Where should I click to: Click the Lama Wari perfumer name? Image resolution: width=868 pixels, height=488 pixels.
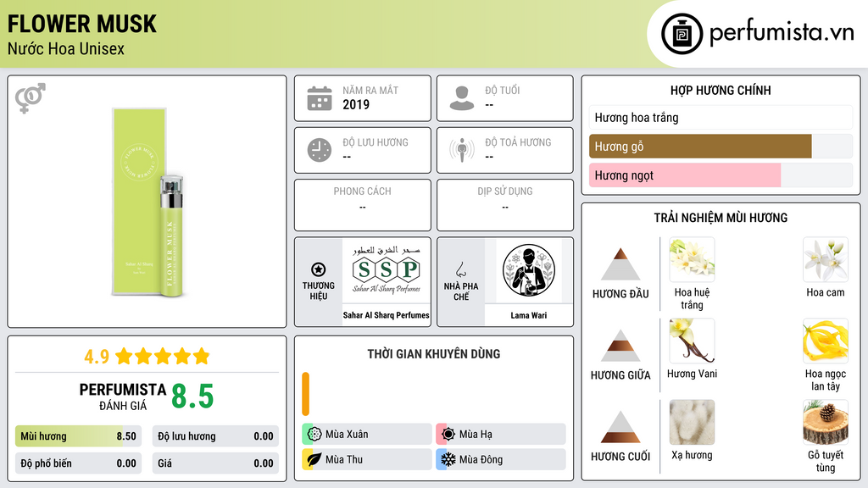pos(529,315)
